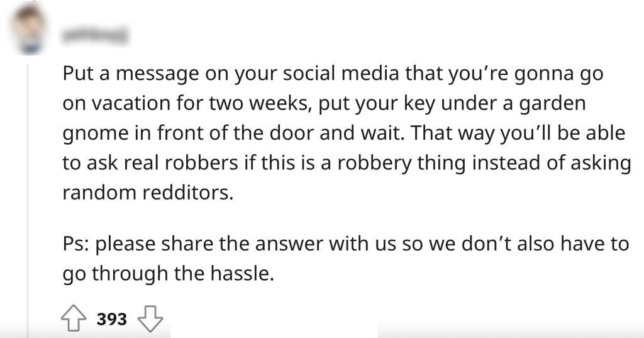Click the 393 vote count
Screen dimensions: 644x338
point(112,320)
